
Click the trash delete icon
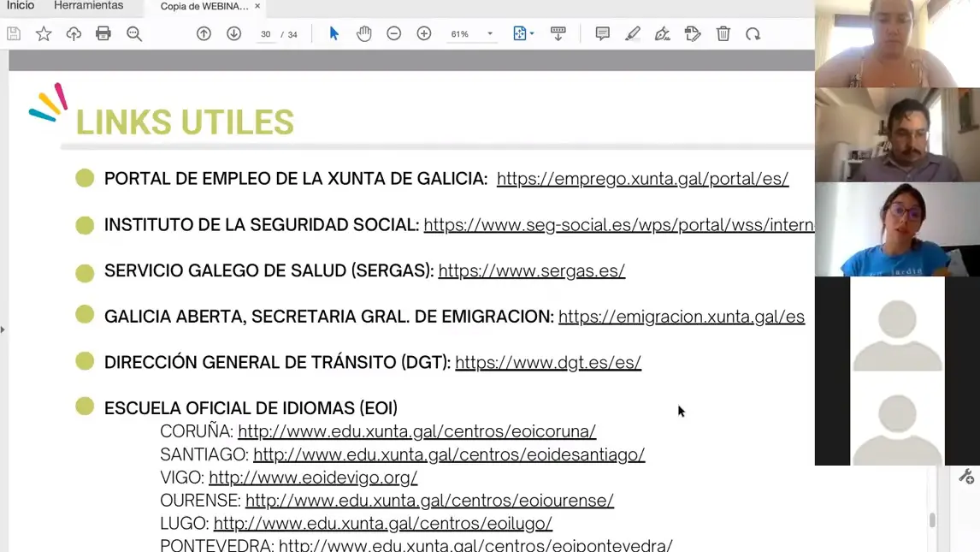click(723, 33)
